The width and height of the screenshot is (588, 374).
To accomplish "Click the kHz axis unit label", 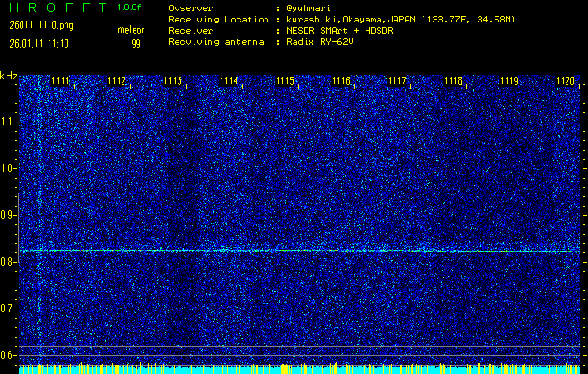I will tap(8, 76).
